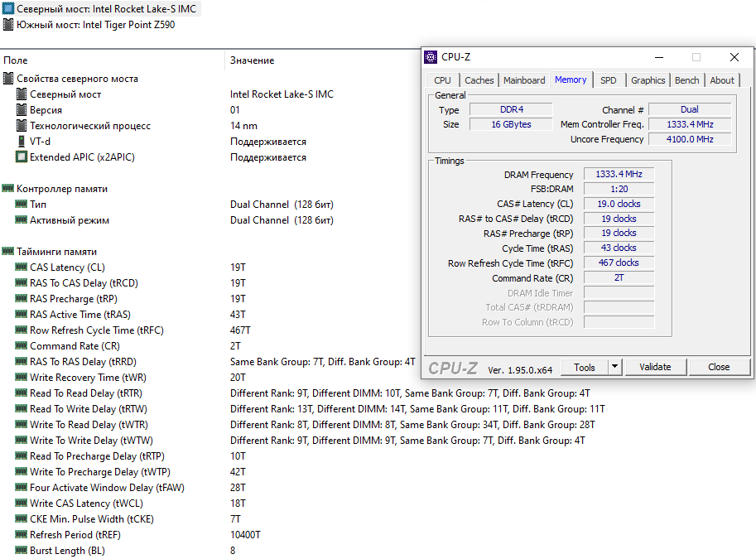Viewport: 756px width, 559px height.
Task: Click memory icon beside CAS Latency (CL)
Action: (x=22, y=267)
